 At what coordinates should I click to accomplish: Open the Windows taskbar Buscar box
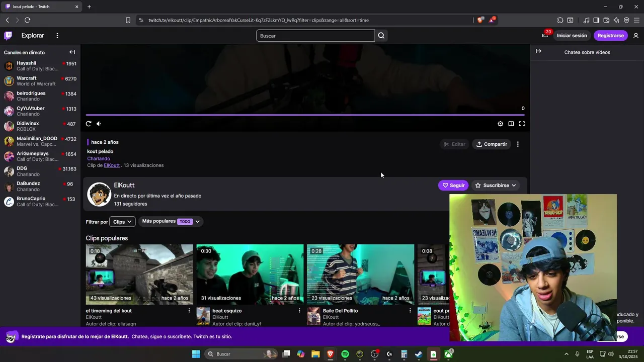point(242,354)
